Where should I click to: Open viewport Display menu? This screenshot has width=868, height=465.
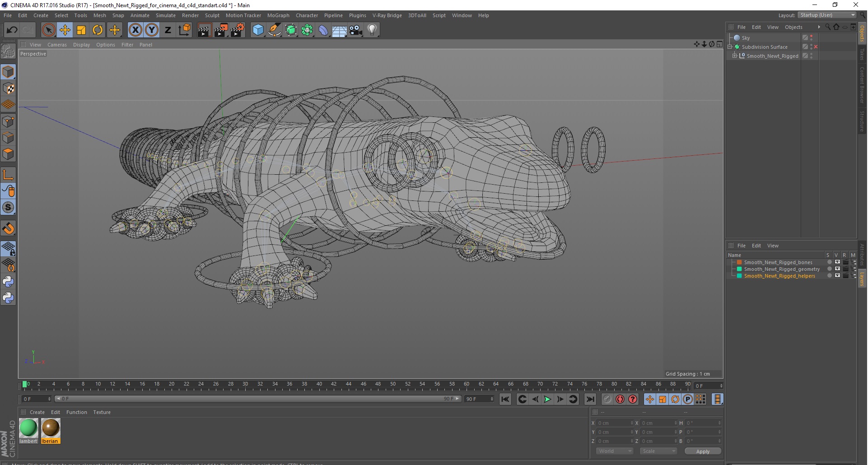coord(81,45)
